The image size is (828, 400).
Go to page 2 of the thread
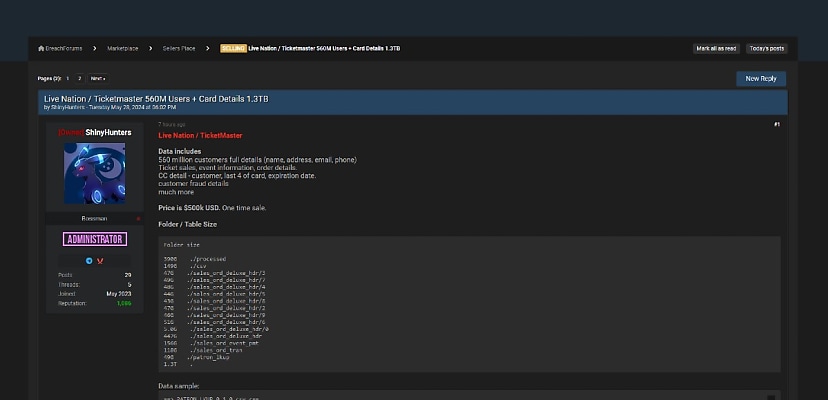79,78
